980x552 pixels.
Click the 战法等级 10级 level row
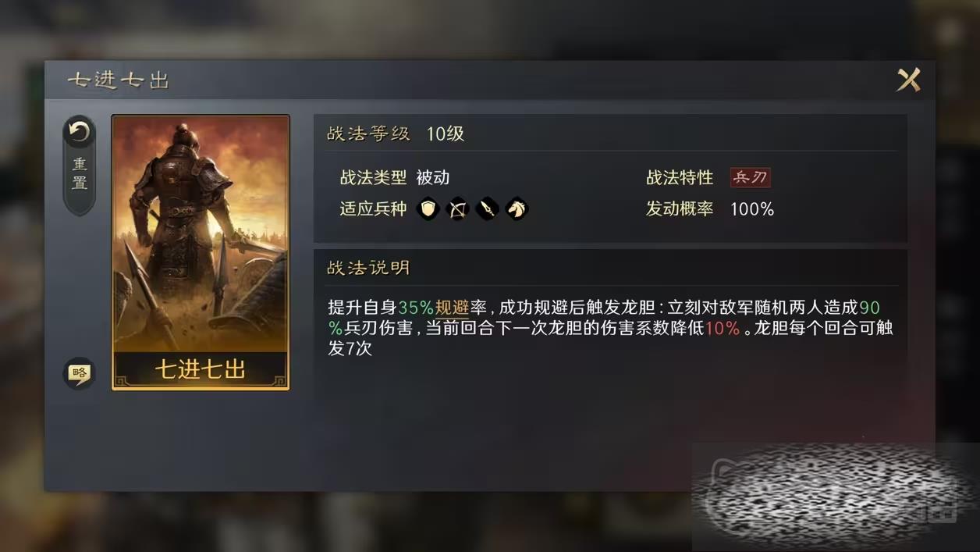coord(610,134)
